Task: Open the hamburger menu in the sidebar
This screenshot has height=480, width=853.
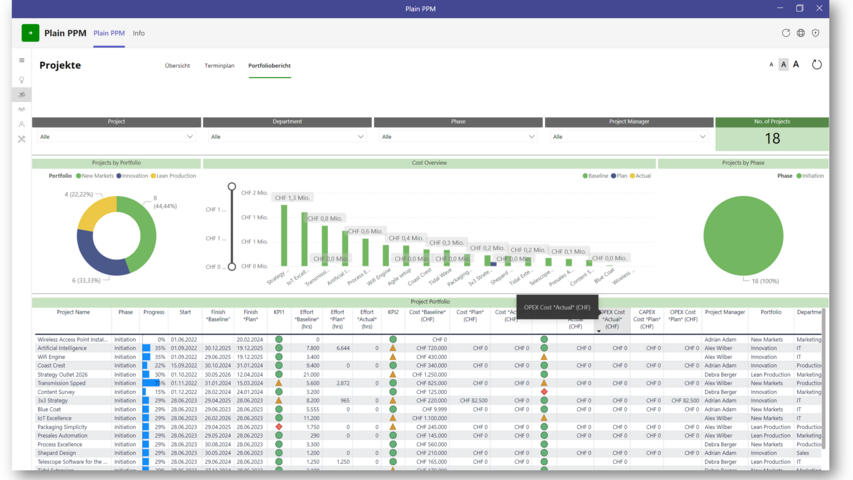Action: [x=22, y=61]
